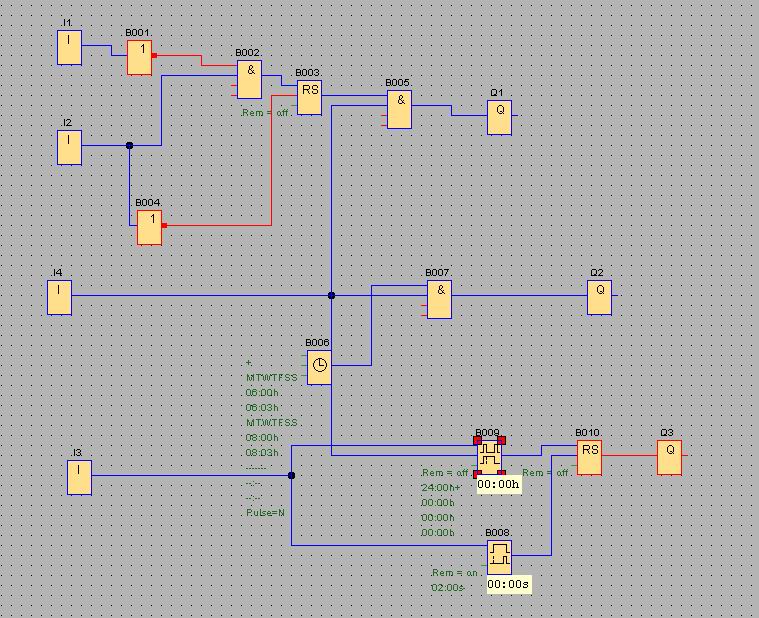Viewport: 759px width, 618px height.
Task: Select output block Q3
Action: tap(669, 458)
